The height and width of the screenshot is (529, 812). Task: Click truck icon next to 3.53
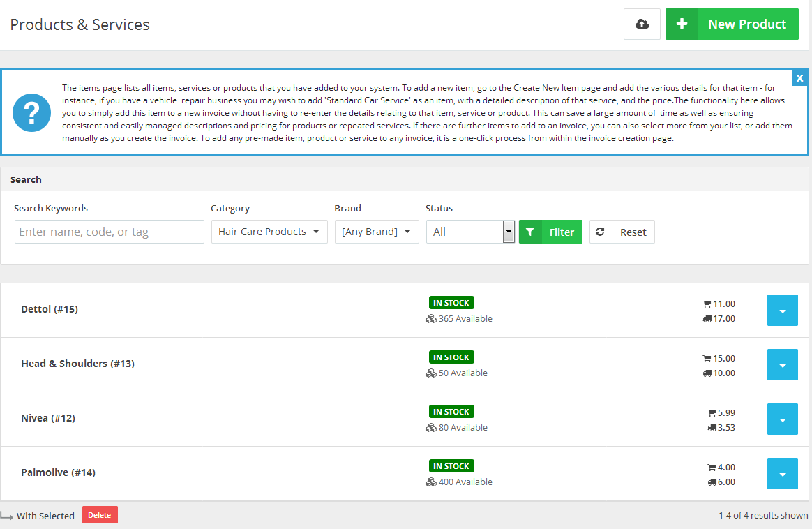(x=712, y=427)
